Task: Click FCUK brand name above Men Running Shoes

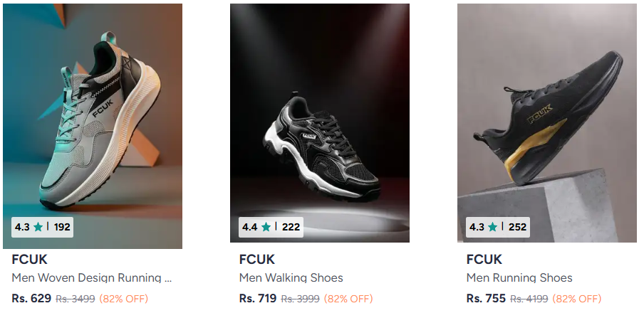Action: tap(484, 259)
